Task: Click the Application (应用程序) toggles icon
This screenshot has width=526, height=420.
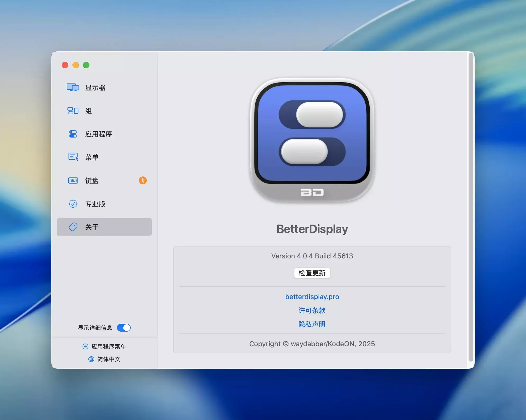Action: [x=73, y=134]
